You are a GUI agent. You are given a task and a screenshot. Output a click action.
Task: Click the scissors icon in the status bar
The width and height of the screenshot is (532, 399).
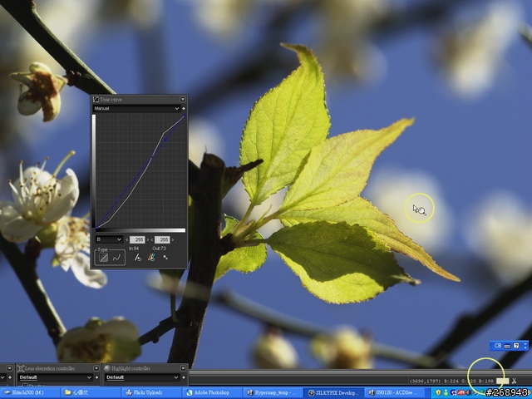(514, 382)
